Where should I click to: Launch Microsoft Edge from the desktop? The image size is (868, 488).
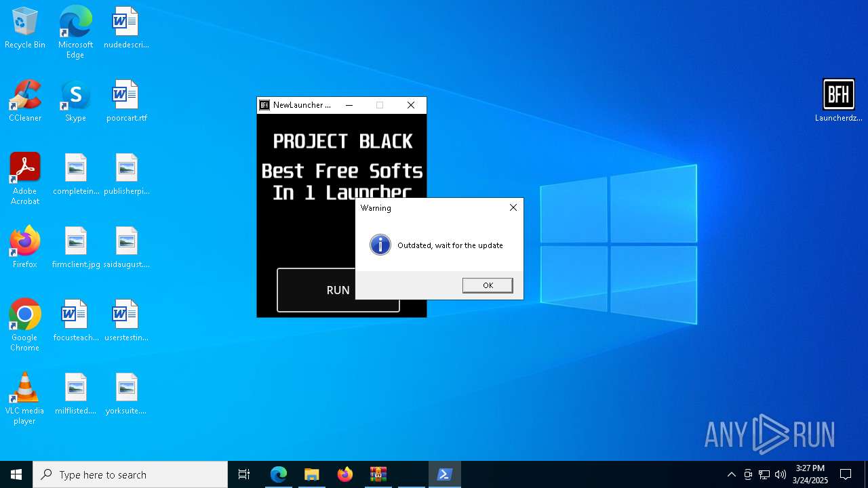pyautogui.click(x=75, y=33)
